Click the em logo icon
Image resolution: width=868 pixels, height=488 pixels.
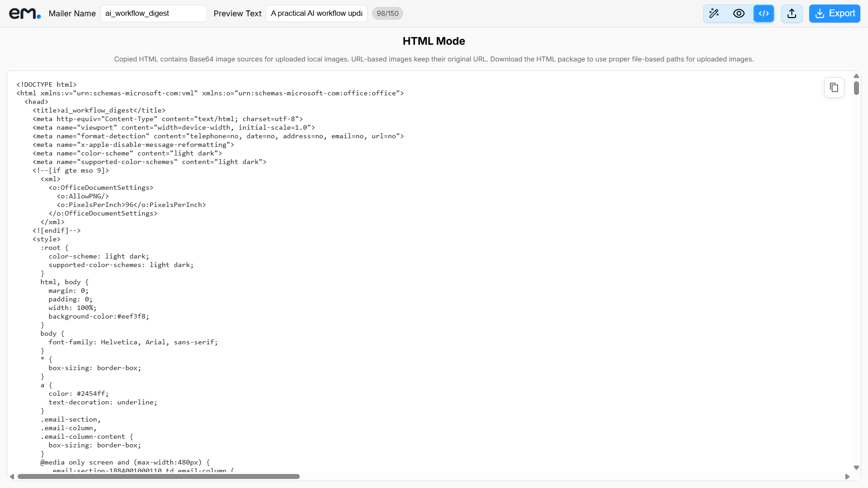[x=25, y=14]
